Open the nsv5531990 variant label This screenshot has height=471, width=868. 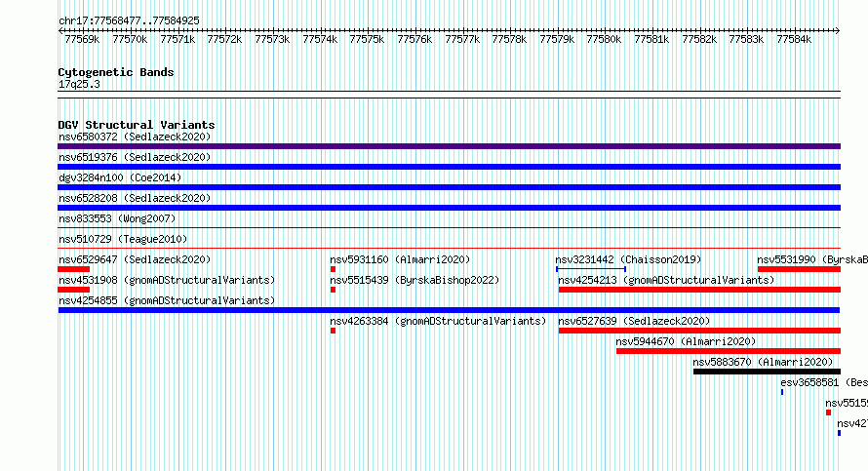[812, 259]
